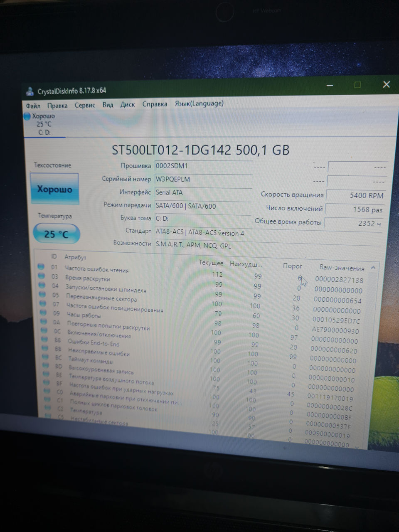The image size is (399, 532).
Task: Open the Сервис menu
Action: pyautogui.click(x=85, y=105)
